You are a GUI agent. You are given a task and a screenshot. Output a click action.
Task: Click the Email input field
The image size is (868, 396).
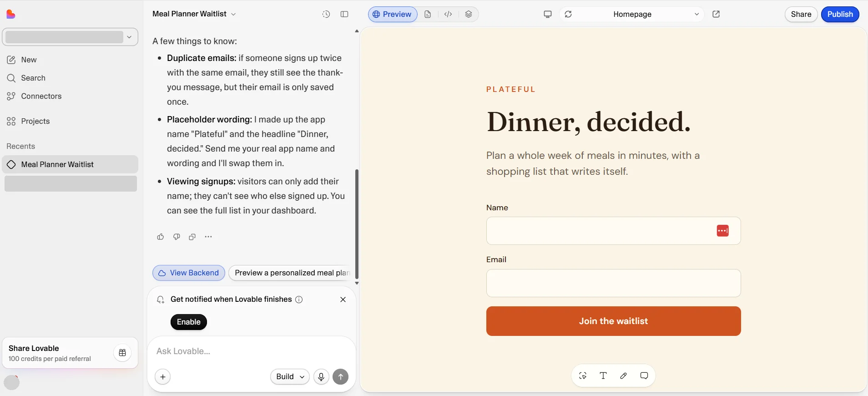click(613, 283)
